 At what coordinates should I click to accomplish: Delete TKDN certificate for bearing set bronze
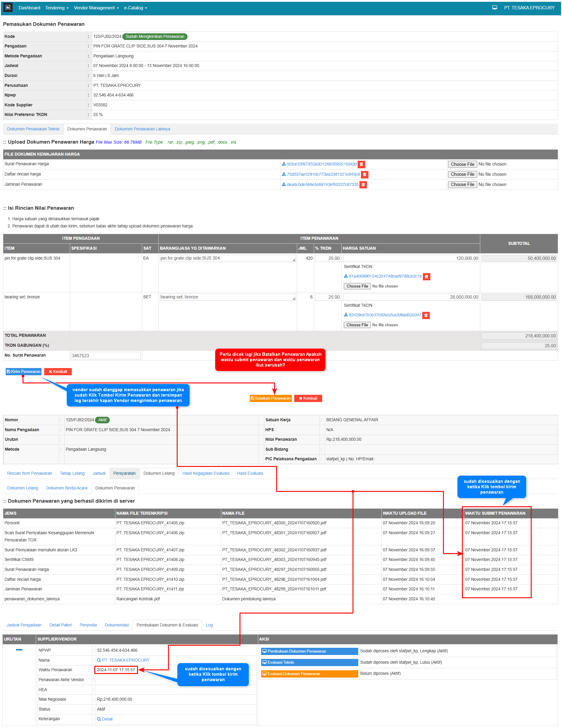[x=426, y=315]
